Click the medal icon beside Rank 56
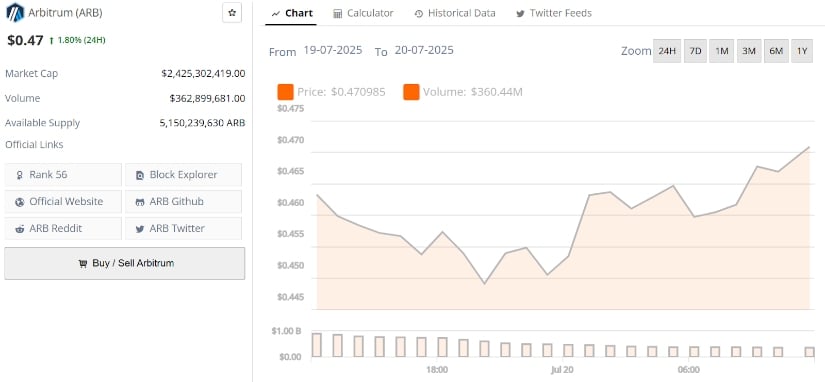This screenshot has width=825, height=382. point(20,175)
